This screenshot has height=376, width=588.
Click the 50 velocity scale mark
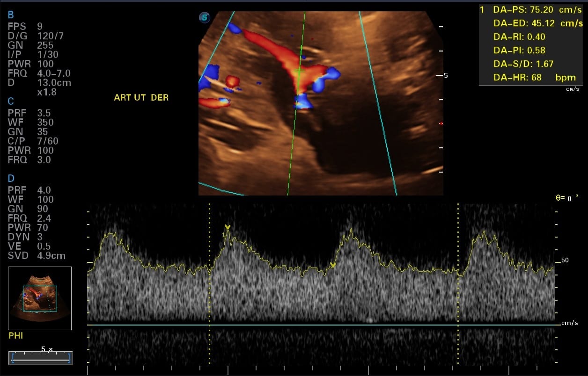[565, 260]
